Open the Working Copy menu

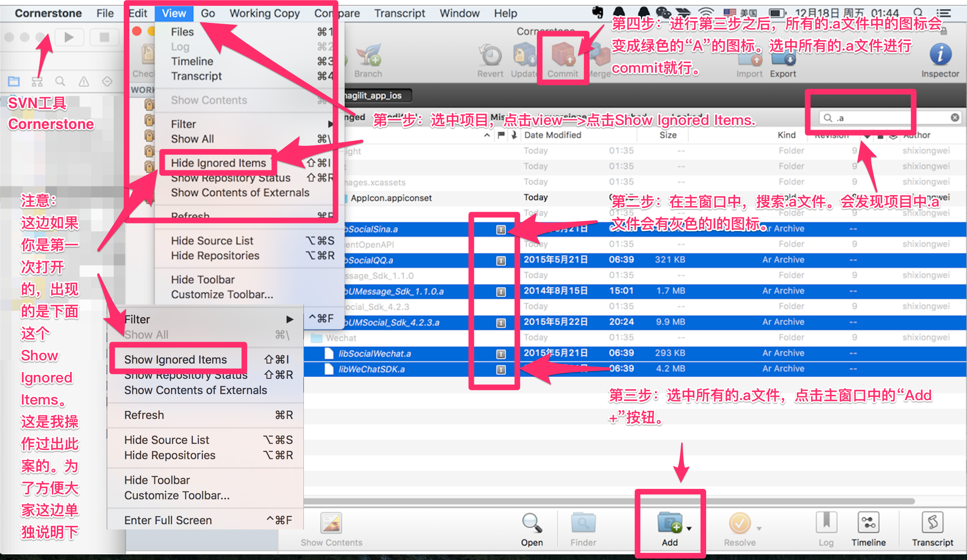[265, 13]
